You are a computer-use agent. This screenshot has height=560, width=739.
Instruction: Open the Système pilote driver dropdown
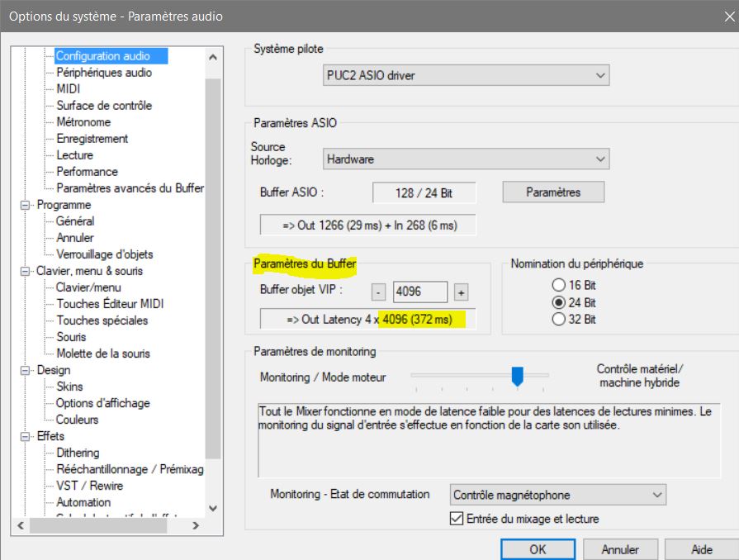point(467,76)
